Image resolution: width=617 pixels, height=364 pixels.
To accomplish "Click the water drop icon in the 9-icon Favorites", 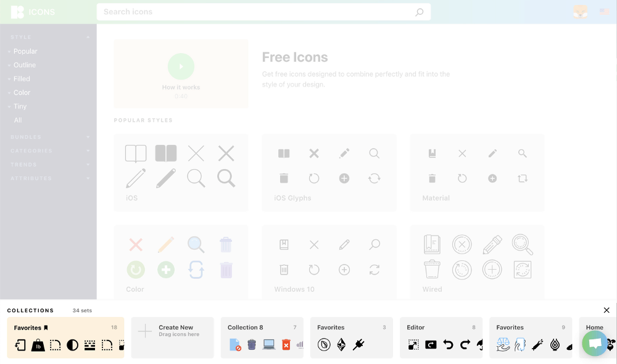I will [555, 345].
